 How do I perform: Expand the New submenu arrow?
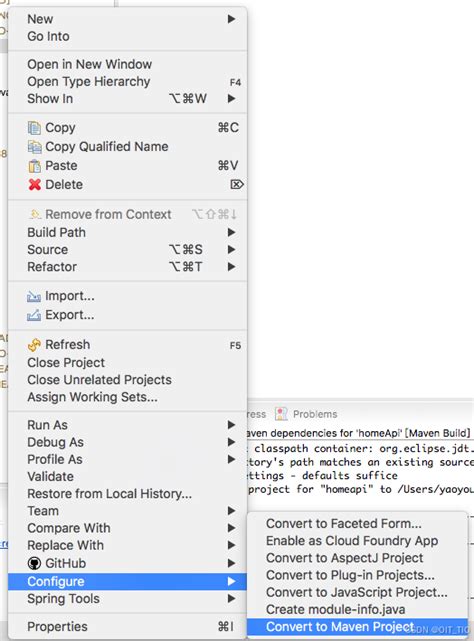tap(231, 19)
